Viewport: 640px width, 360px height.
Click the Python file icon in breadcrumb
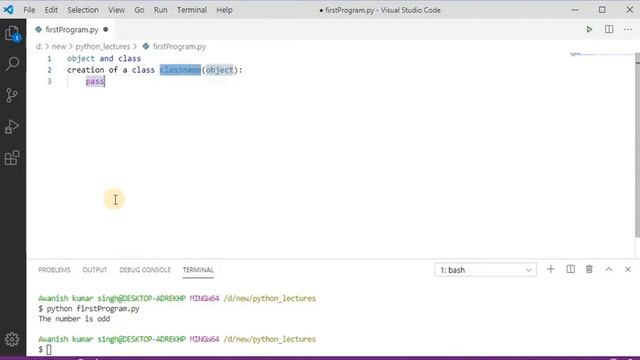[x=146, y=47]
